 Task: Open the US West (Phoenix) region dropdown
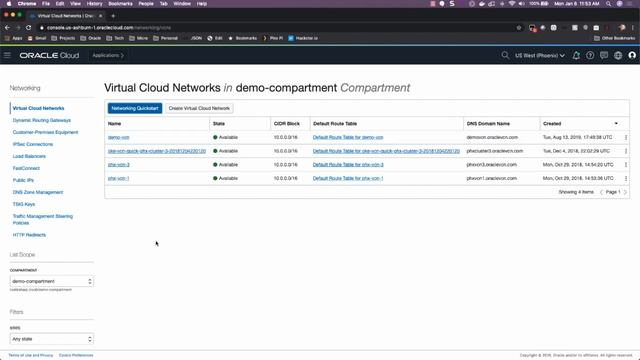540,56
